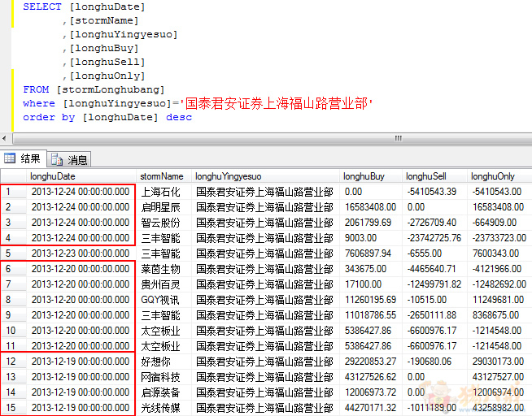Screen dimensions: 532x416
Task: Select the longhuOnly column header
Action: click(x=499, y=176)
